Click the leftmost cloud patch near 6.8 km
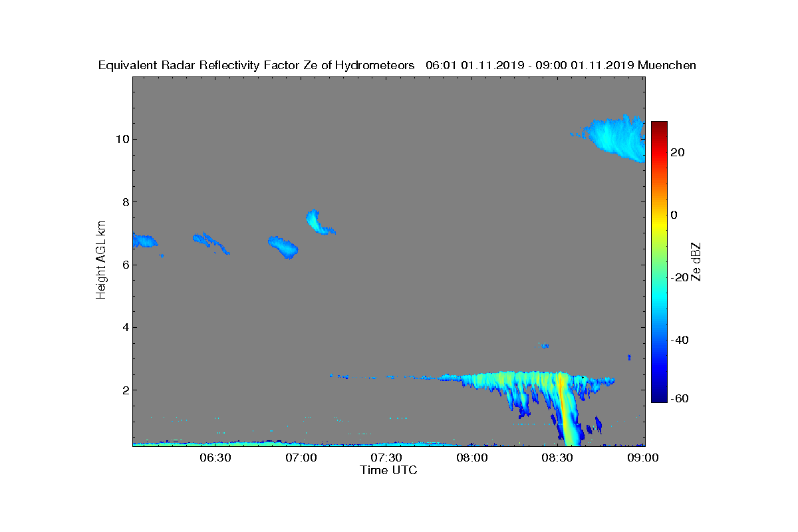The height and width of the screenshot is (532, 798). click(x=144, y=241)
